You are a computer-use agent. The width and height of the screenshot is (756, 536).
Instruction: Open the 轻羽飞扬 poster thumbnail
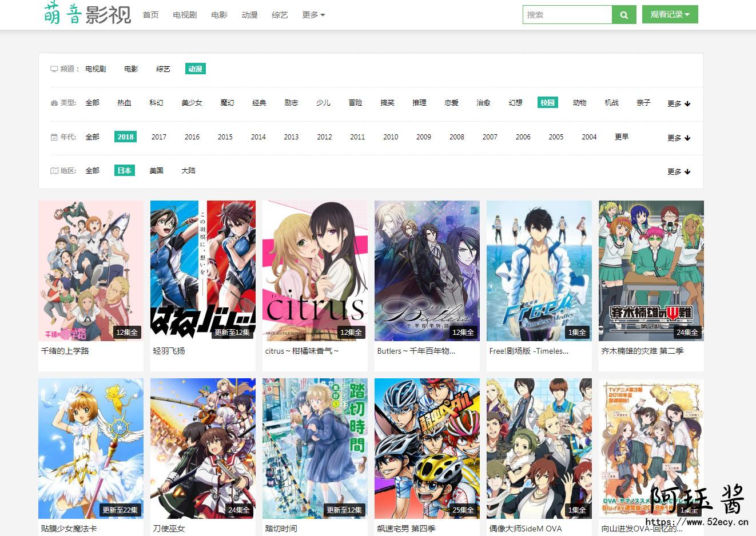pos(202,270)
